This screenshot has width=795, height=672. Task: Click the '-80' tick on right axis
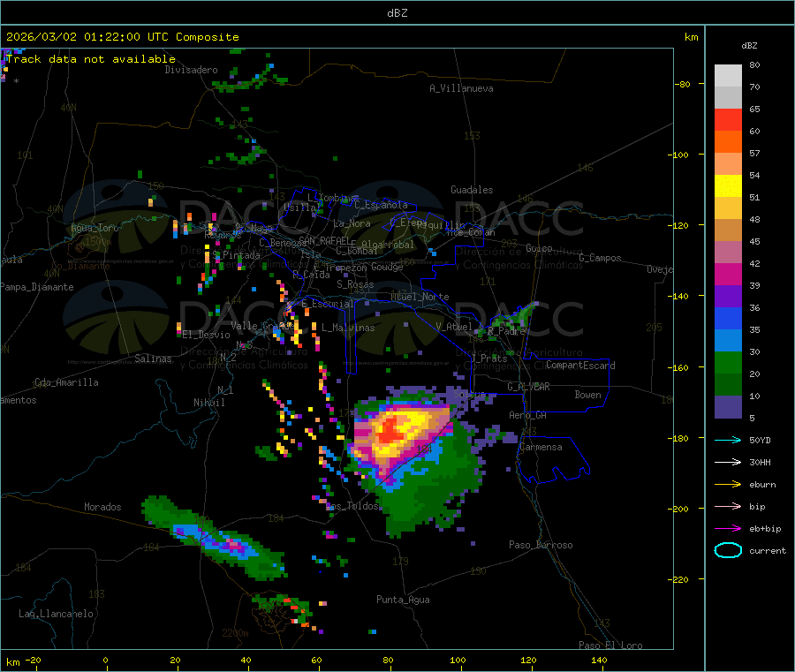[683, 84]
